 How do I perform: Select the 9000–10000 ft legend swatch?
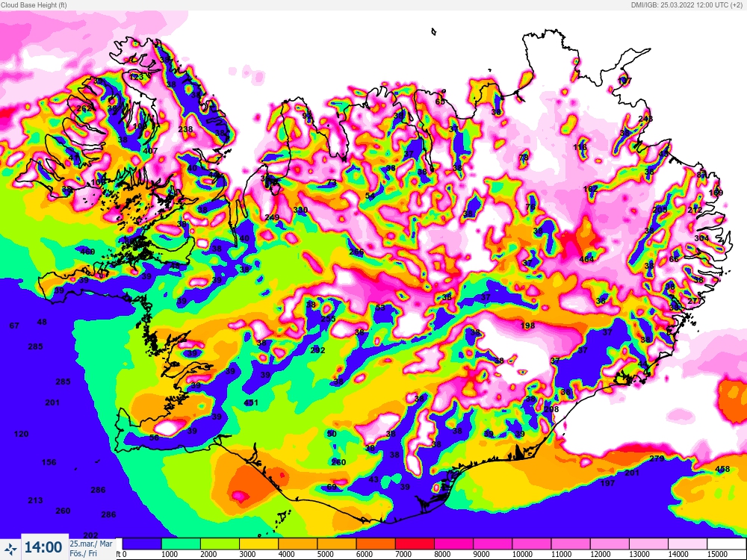point(493,544)
